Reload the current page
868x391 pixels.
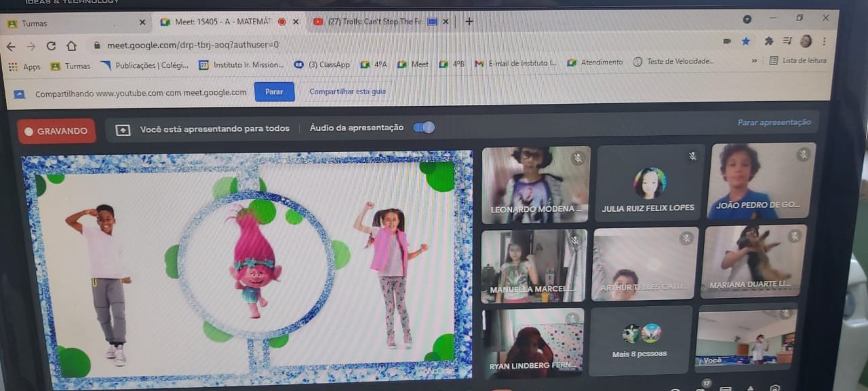(51, 46)
